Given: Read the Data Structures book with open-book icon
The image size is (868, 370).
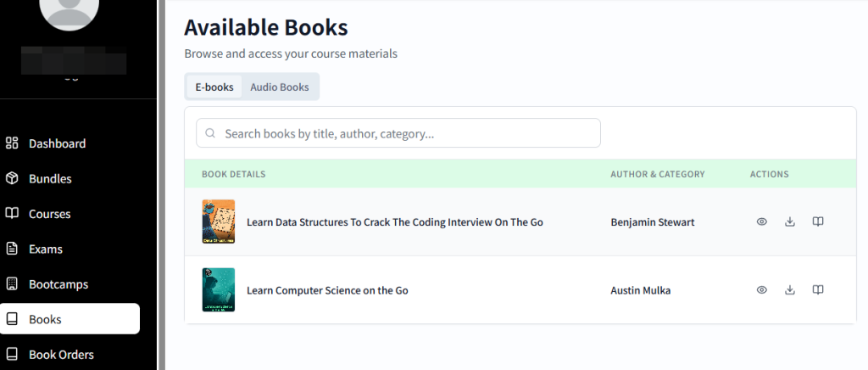Looking at the screenshot, I should (818, 221).
